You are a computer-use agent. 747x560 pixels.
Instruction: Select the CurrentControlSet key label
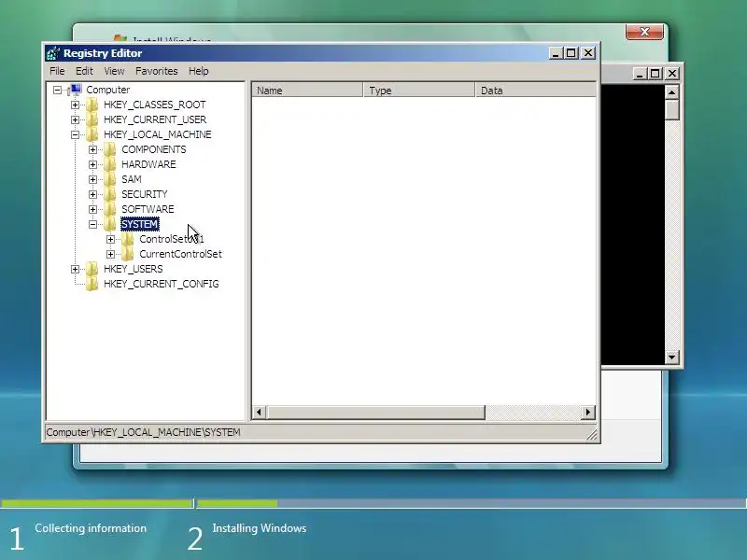tap(180, 254)
